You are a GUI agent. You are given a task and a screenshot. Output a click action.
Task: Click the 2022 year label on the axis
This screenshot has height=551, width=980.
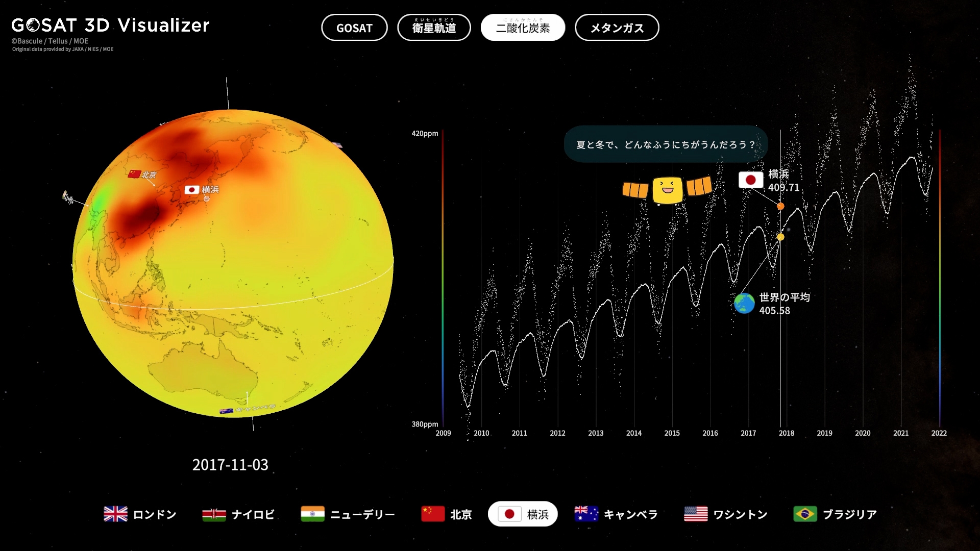tap(939, 433)
